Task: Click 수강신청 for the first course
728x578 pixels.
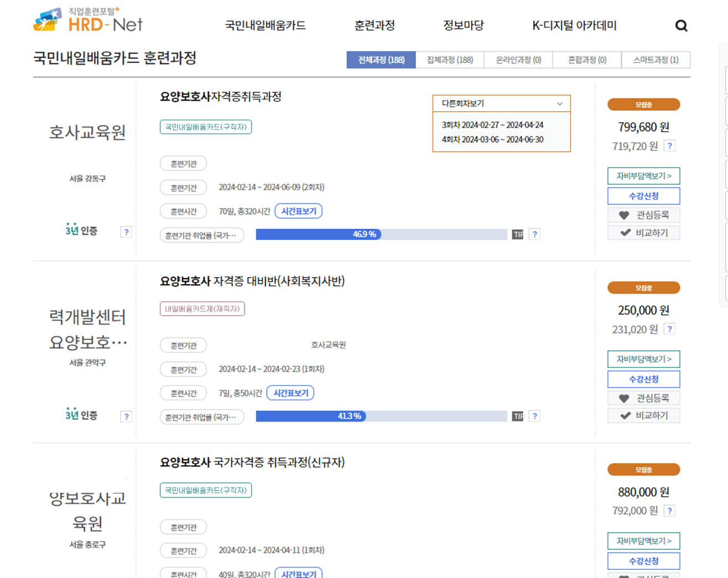Action: (x=643, y=196)
